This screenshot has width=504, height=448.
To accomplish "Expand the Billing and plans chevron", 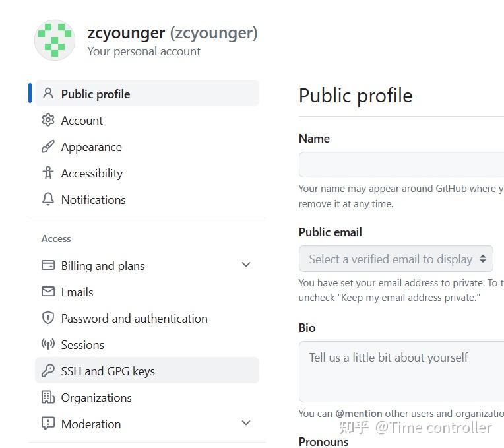I will (246, 265).
